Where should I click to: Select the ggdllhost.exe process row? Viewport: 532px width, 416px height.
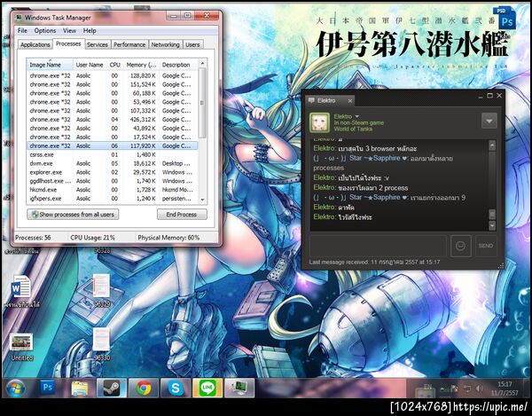112,181
